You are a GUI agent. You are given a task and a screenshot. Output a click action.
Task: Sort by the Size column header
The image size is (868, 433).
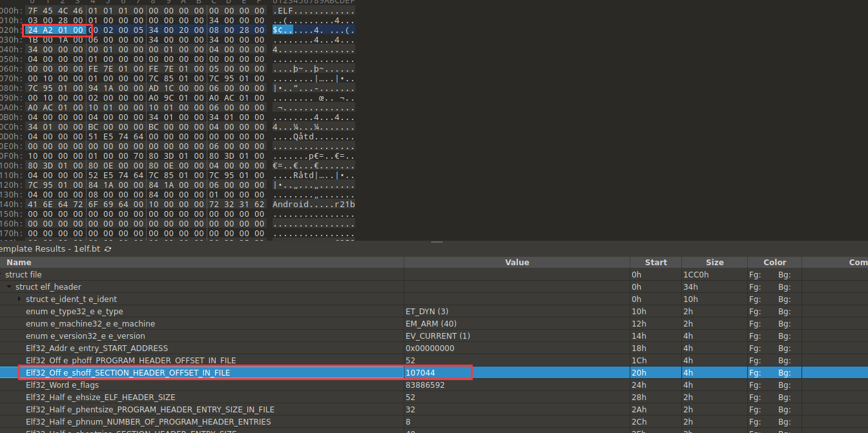pos(714,263)
